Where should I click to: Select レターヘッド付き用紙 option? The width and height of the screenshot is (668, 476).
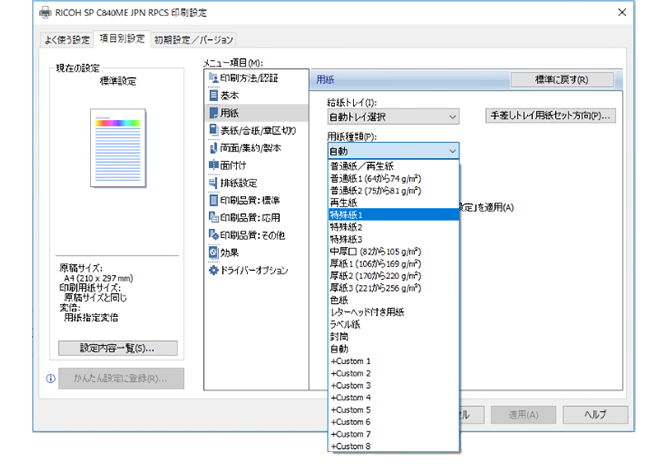393,312
